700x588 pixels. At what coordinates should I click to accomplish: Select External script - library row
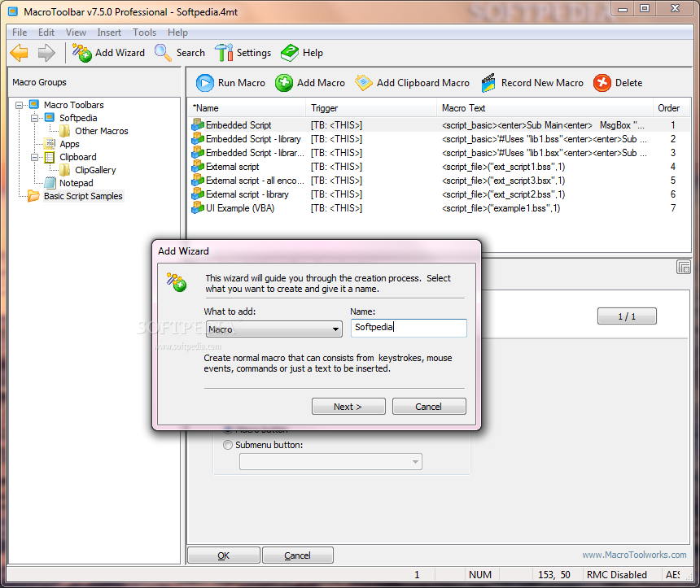[x=439, y=194]
